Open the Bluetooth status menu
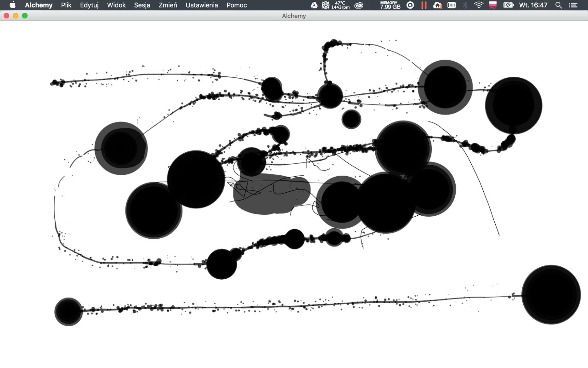The height and width of the screenshot is (368, 588). click(465, 5)
